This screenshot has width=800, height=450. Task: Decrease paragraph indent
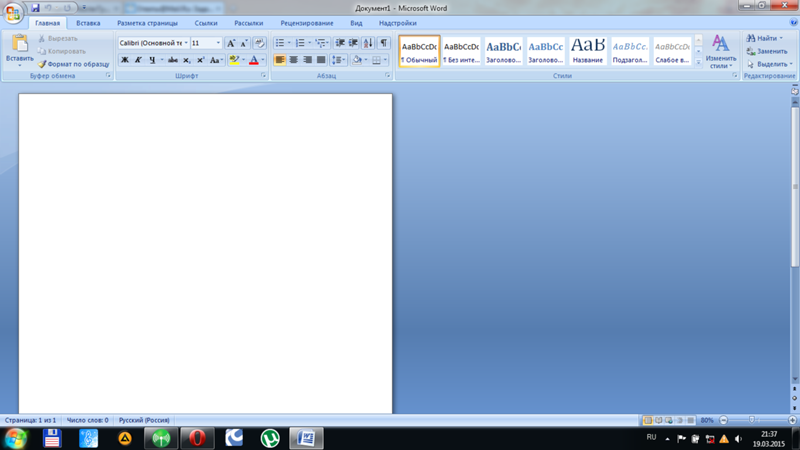point(340,43)
